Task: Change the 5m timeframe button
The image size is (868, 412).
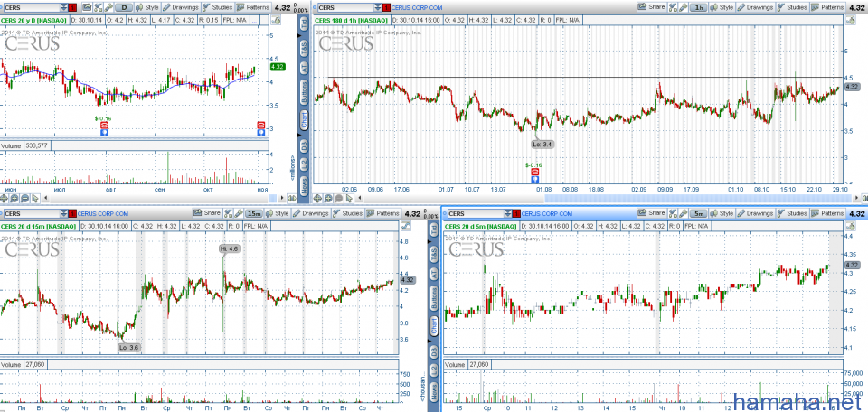Action: tap(699, 213)
